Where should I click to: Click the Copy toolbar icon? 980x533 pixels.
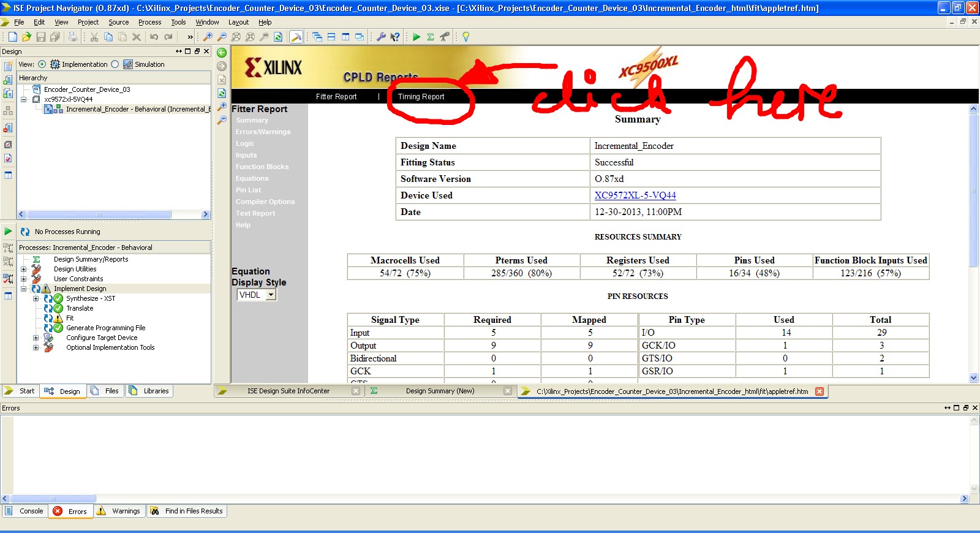tap(108, 37)
